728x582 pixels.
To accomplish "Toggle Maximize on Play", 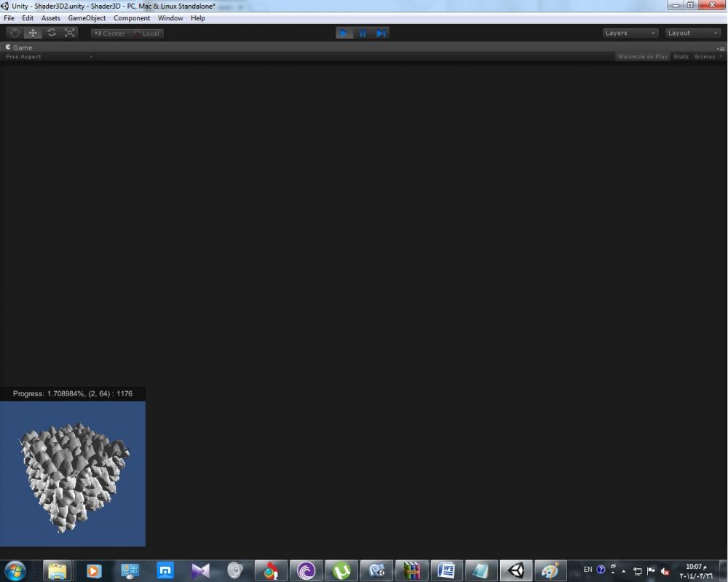I will 643,57.
